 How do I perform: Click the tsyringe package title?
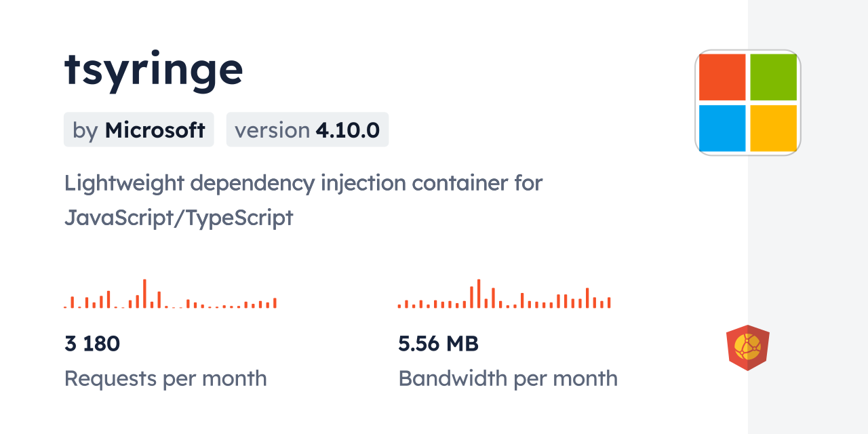coord(153,69)
